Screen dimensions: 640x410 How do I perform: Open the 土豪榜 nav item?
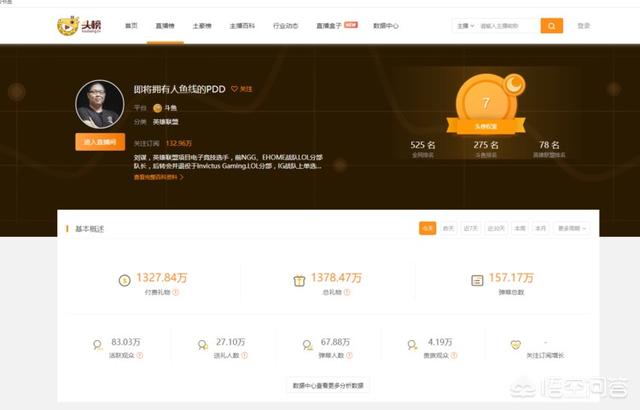click(x=202, y=26)
